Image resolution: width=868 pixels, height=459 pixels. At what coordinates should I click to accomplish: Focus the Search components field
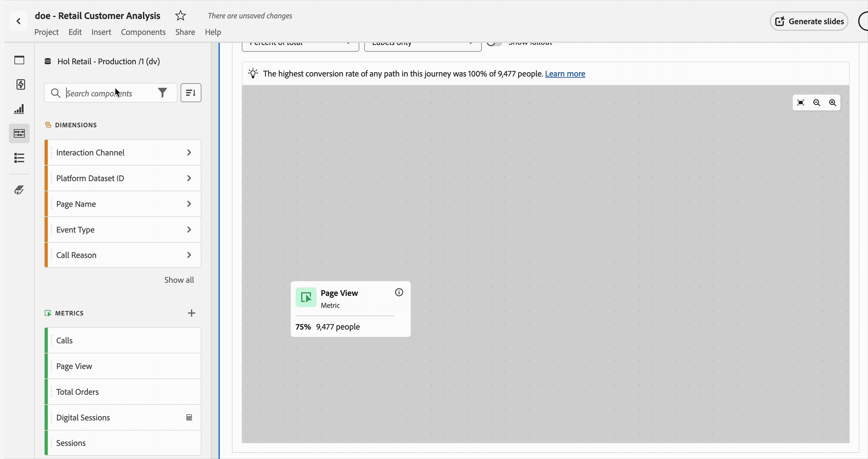pyautogui.click(x=110, y=93)
